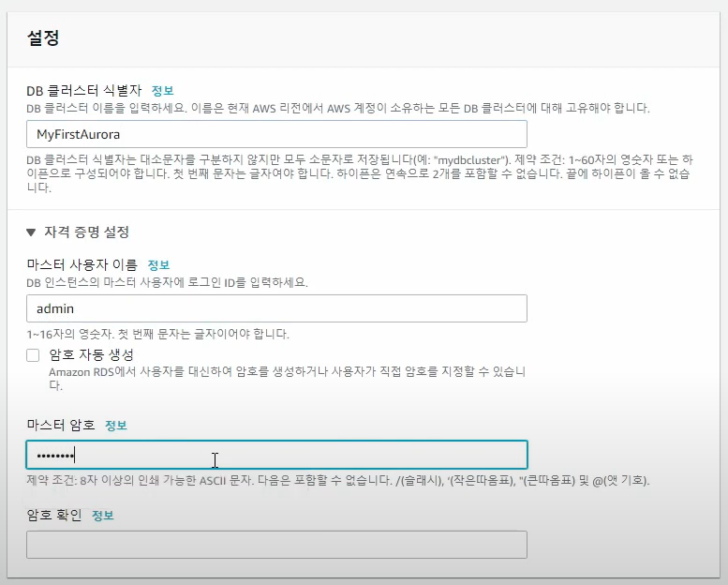Click the Amazon RDS password generation description
Viewport: 728px width, 585px height.
(288, 378)
